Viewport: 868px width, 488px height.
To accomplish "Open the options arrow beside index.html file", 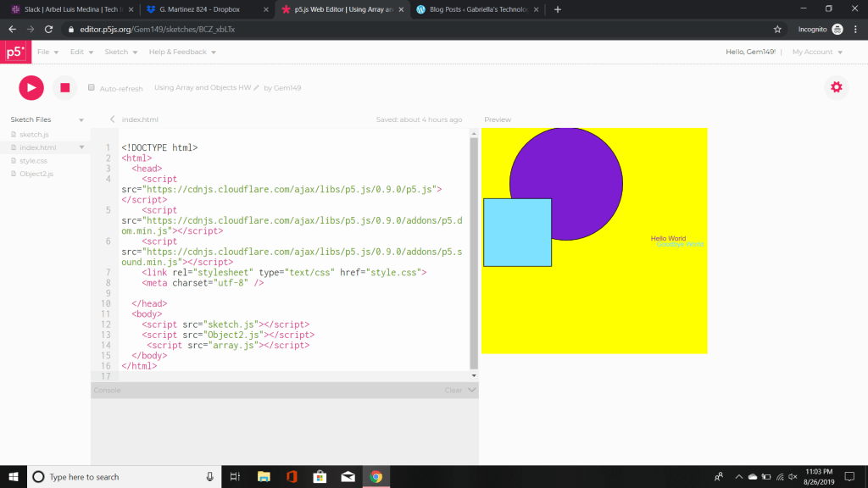I will (x=81, y=147).
